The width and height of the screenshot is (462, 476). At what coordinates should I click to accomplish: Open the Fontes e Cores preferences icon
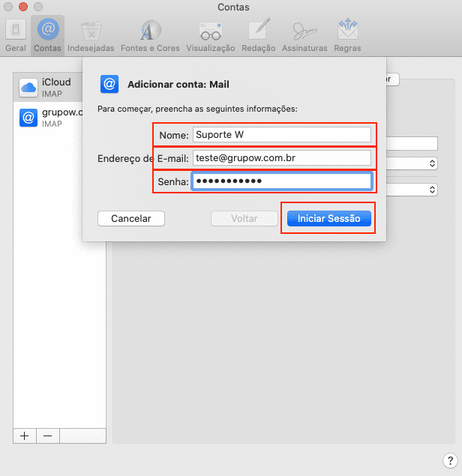(x=150, y=30)
